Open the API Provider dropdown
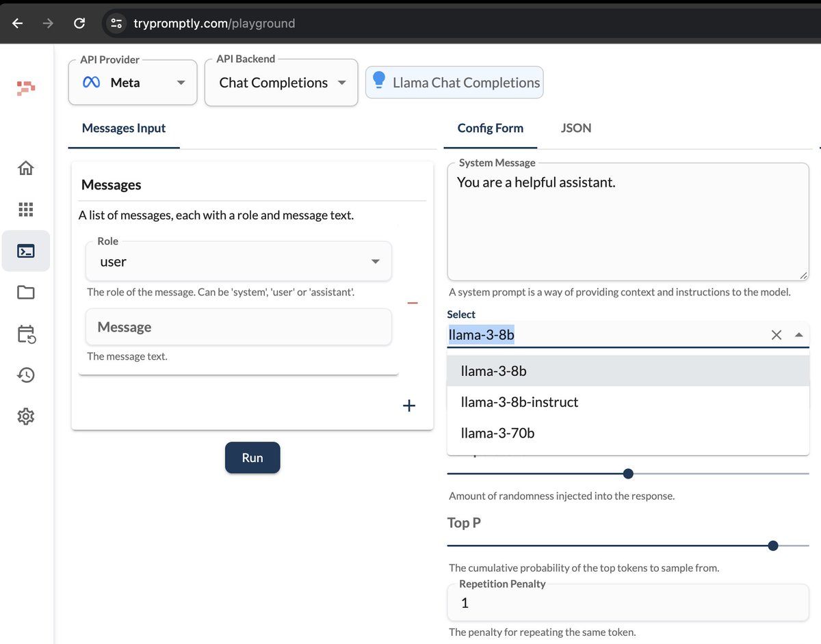Screen dimensions: 821x644 [x=133, y=82]
